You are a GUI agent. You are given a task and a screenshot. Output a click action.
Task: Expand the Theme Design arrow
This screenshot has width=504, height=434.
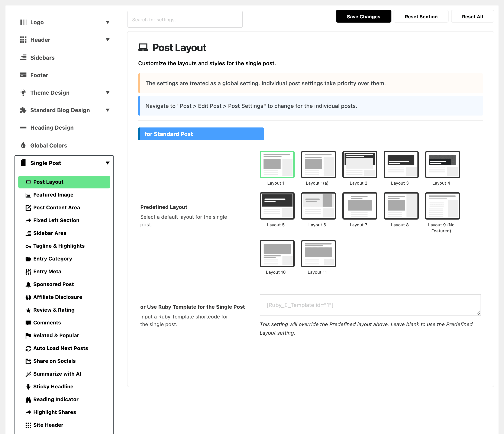click(x=107, y=93)
